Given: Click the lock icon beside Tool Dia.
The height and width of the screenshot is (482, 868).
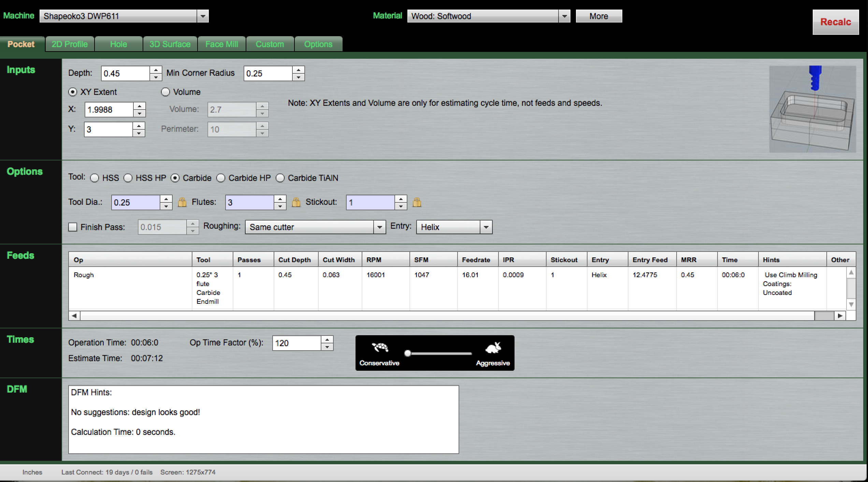Looking at the screenshot, I should click(182, 202).
